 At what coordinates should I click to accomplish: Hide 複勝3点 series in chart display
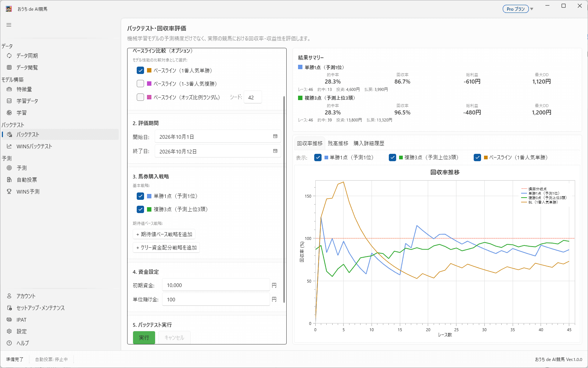pyautogui.click(x=392, y=158)
